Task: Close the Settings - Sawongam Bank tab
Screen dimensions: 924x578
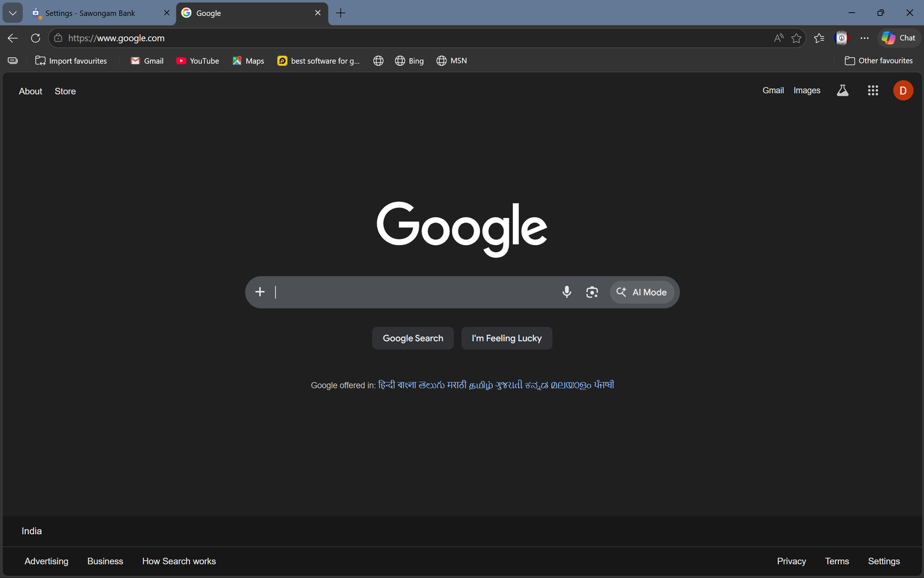Action: point(166,13)
